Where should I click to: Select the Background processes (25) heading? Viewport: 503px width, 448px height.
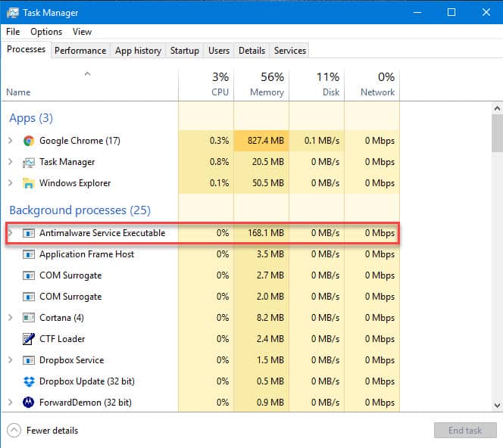coord(80,210)
